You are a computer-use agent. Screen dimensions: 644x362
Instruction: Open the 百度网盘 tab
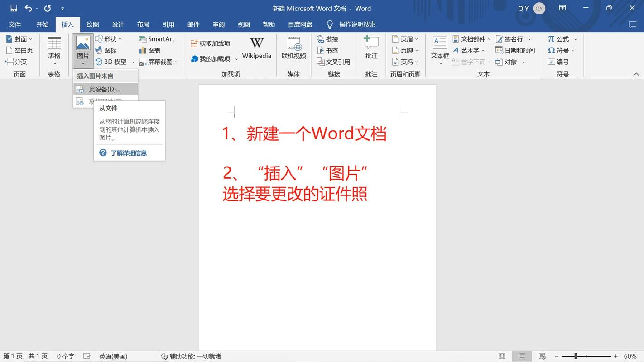pyautogui.click(x=300, y=24)
